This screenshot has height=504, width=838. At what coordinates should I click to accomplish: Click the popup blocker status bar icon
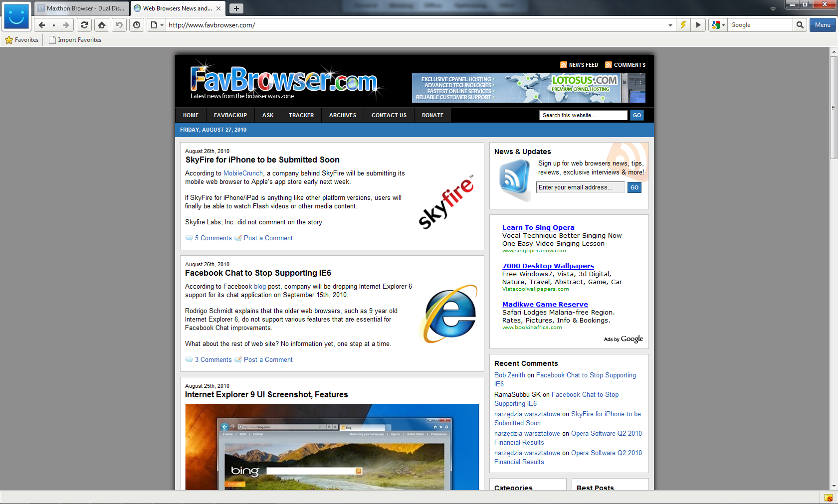[829, 498]
